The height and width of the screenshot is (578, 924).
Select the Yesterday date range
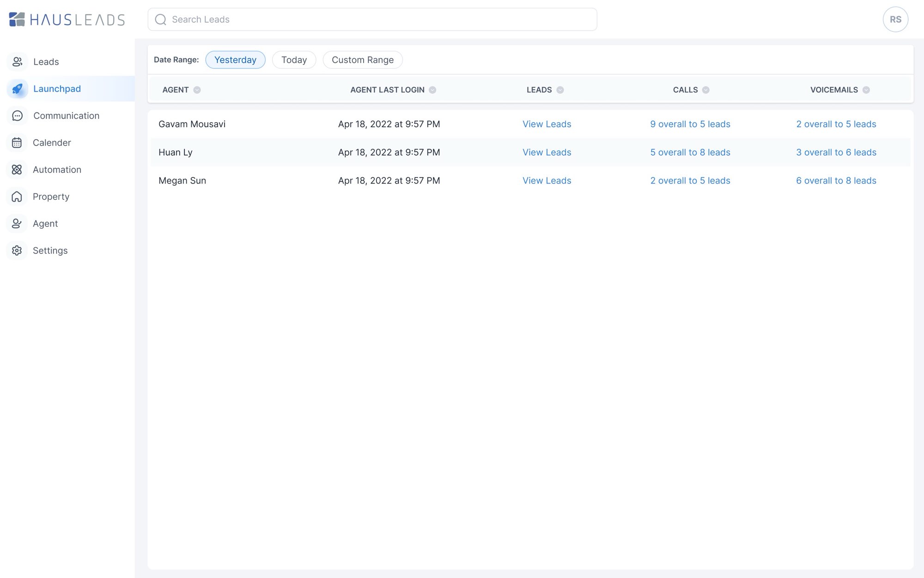pyautogui.click(x=235, y=60)
